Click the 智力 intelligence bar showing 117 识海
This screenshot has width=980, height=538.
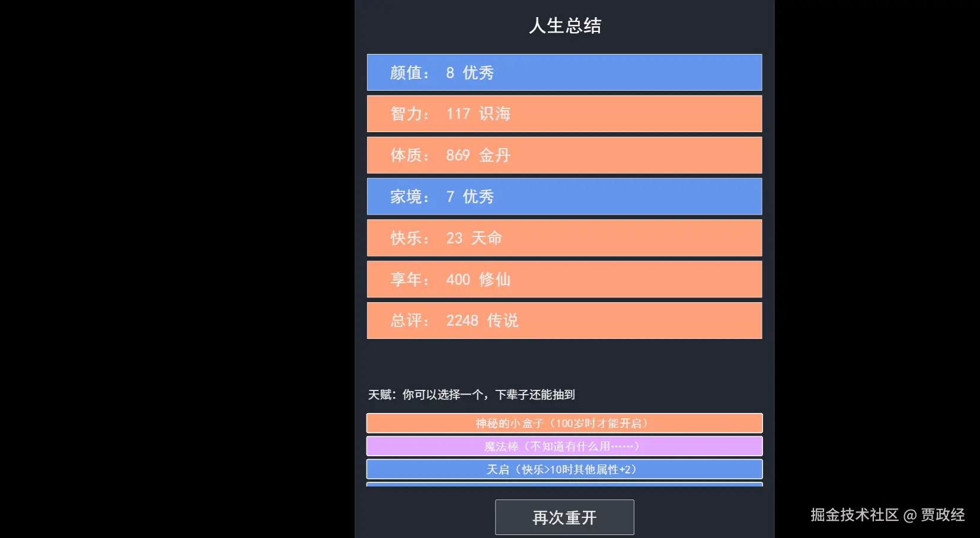(564, 114)
